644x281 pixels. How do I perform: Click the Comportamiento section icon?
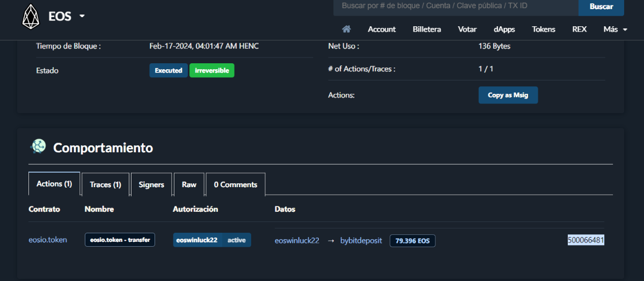pyautogui.click(x=38, y=147)
